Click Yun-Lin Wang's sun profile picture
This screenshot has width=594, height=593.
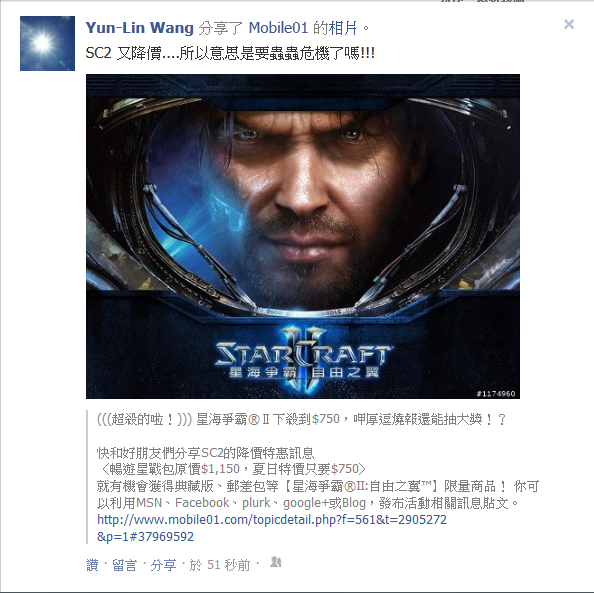[x=47, y=43]
